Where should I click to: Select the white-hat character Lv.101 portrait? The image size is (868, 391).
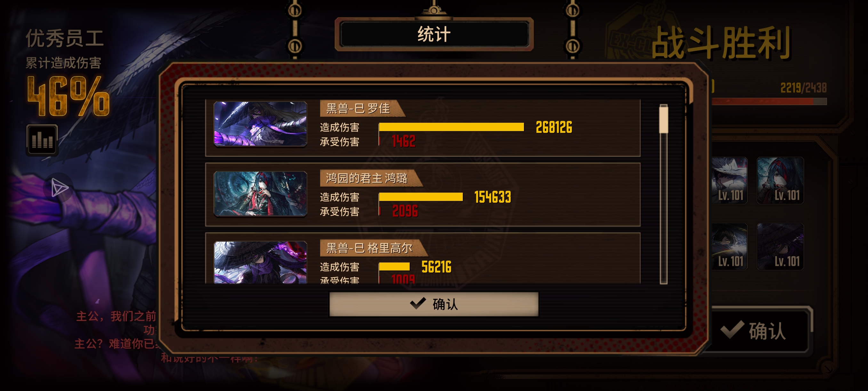729,180
